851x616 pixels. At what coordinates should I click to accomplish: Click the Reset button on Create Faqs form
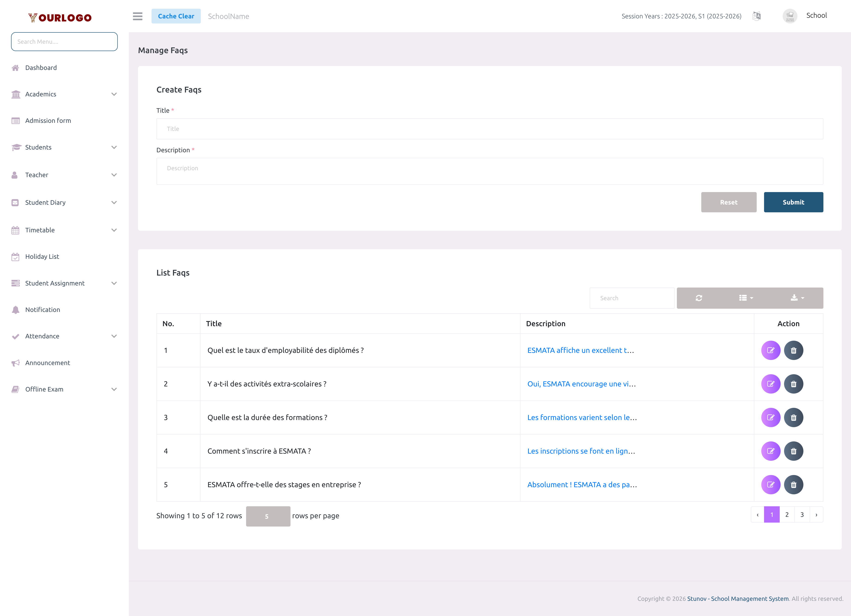coord(728,202)
